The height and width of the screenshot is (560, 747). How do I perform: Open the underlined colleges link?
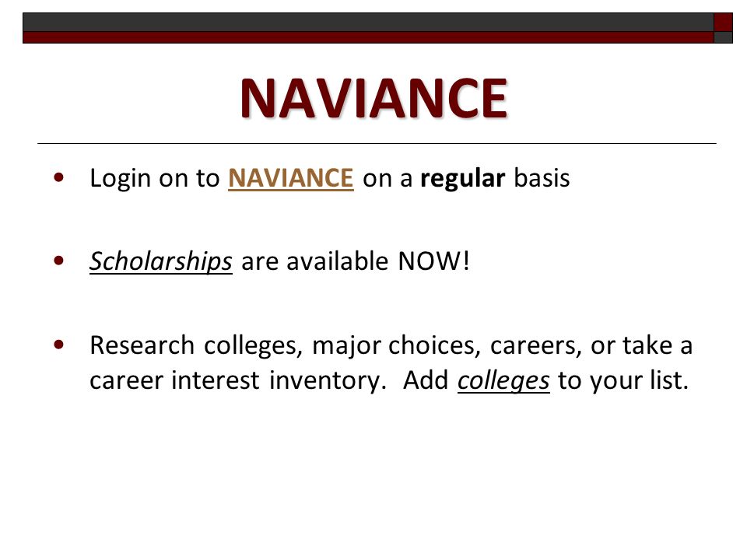click(x=503, y=381)
